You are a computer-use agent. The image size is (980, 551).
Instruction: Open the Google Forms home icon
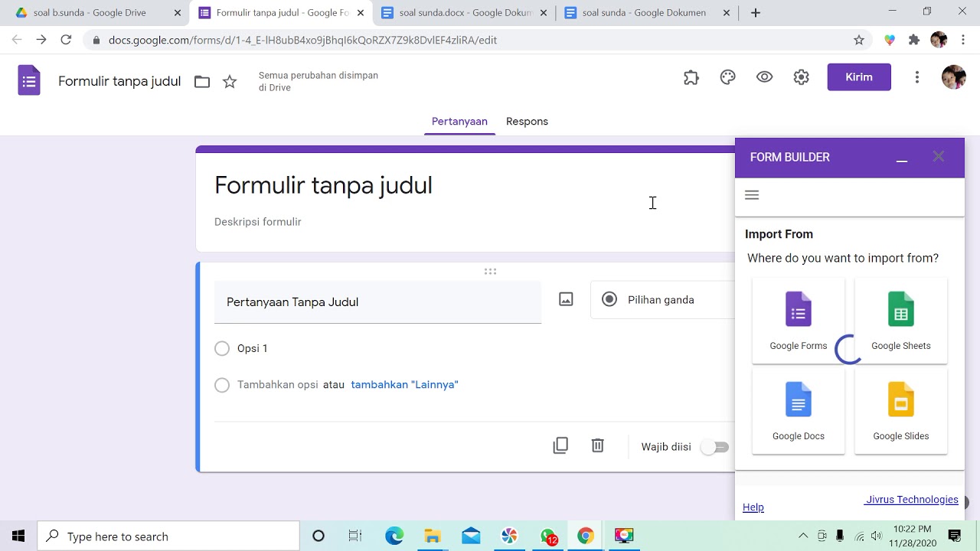29,80
